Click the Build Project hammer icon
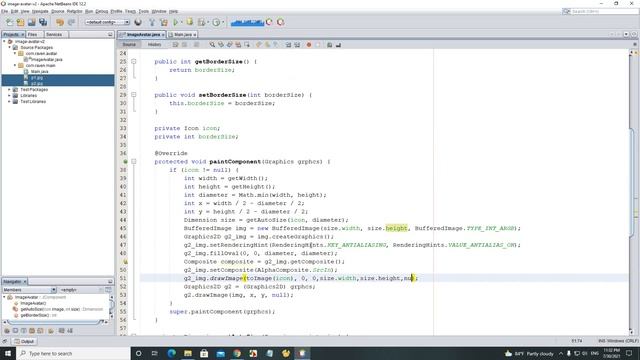The width and height of the screenshot is (640, 360). coord(152,22)
